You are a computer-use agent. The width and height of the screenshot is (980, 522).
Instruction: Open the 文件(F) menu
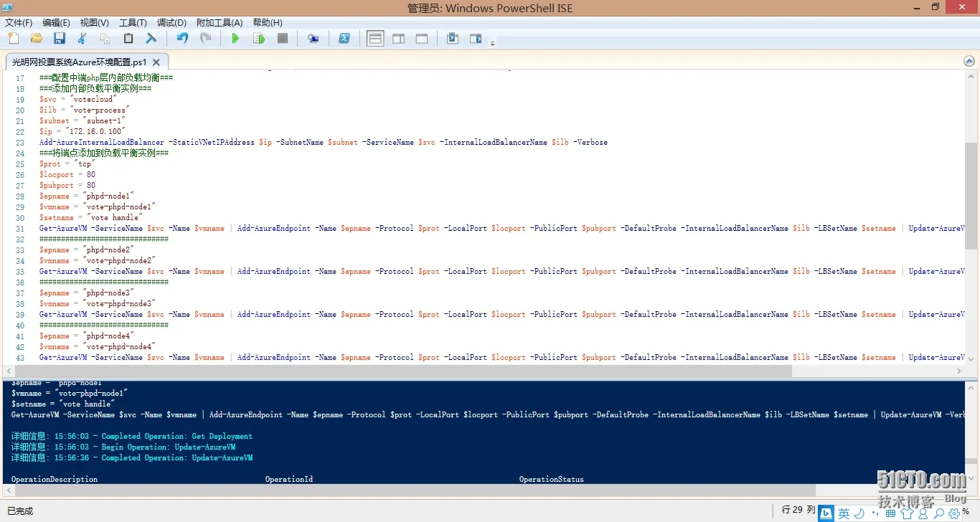pos(19,23)
